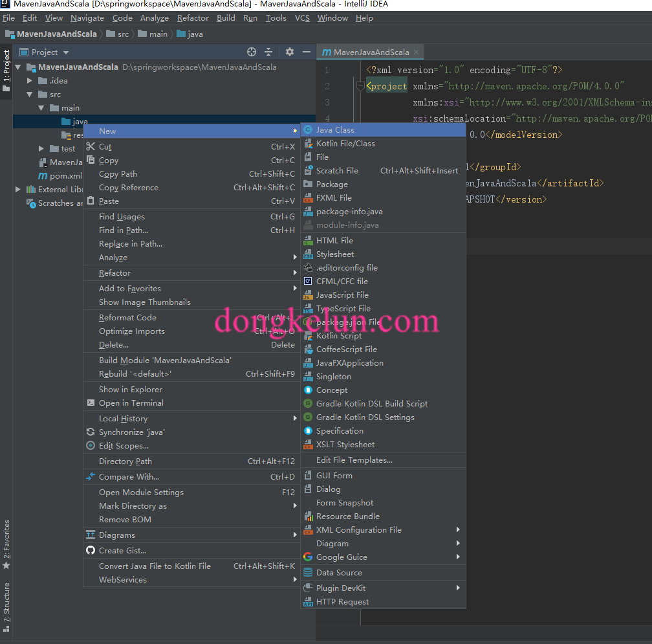Viewport: 652px width, 644px height.
Task: Toggle the 1: Project side tab
Action: pyautogui.click(x=6, y=71)
